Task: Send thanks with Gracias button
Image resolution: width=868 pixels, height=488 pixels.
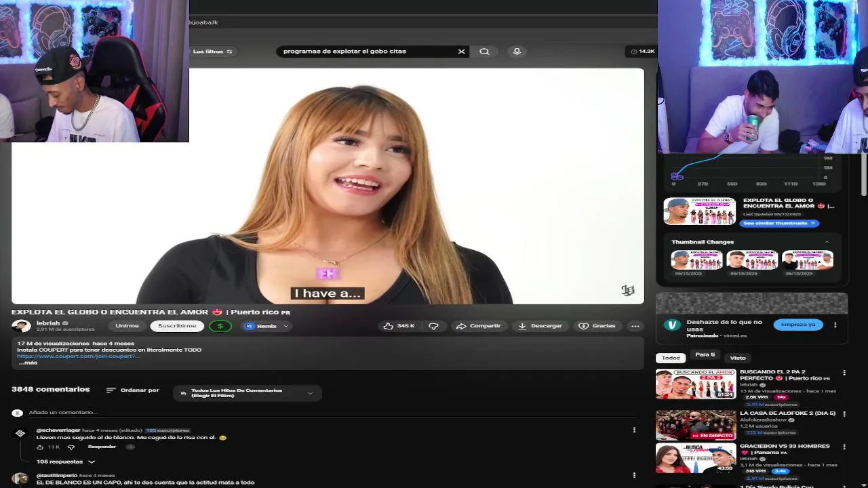Action: [597, 326]
